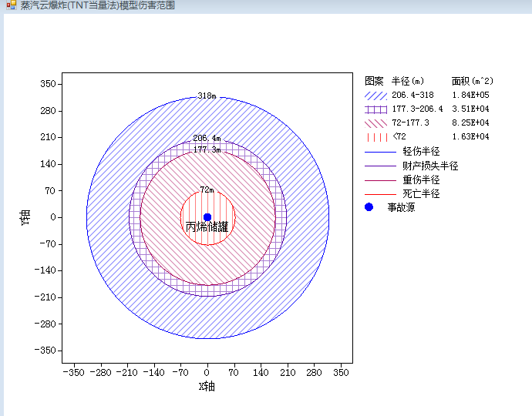Image resolution: width=532 pixels, height=416 pixels.
Task: Click the 206.4m radius label
Action: (x=207, y=139)
